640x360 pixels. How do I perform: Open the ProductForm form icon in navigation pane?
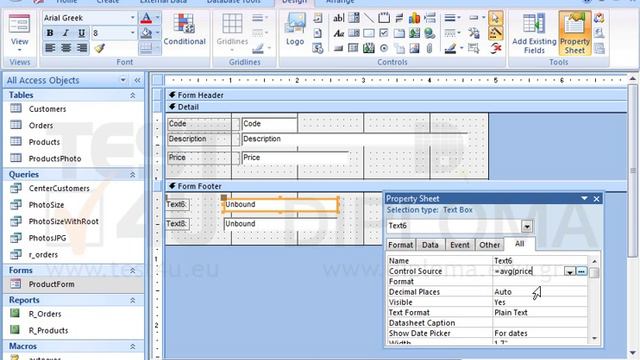coord(16,284)
